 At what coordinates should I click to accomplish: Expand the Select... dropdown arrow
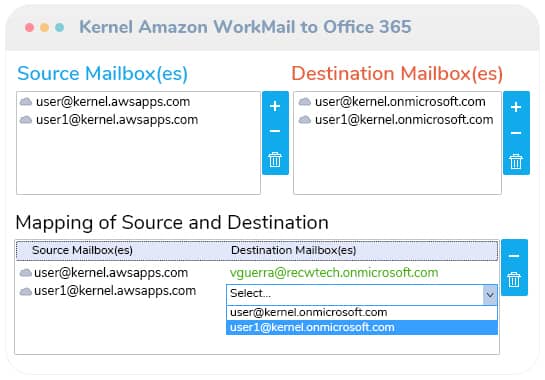pyautogui.click(x=490, y=295)
